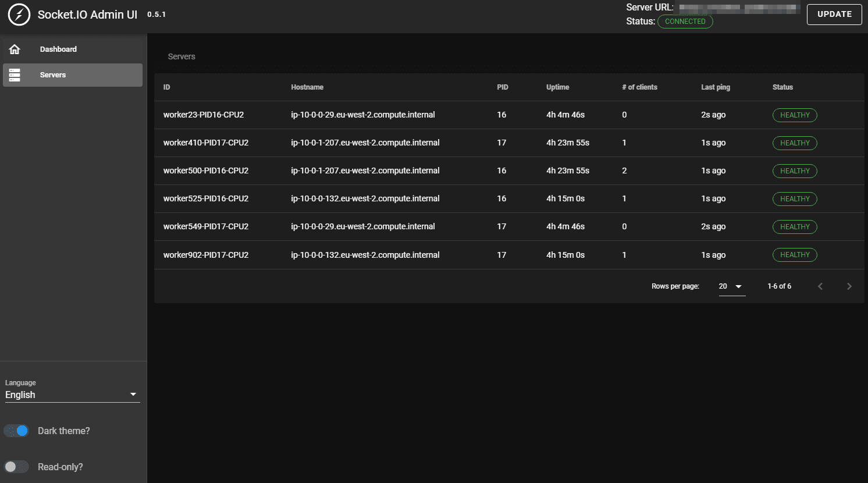Click the previous page arrow in pagination
This screenshot has height=483, width=868.
[x=820, y=286]
